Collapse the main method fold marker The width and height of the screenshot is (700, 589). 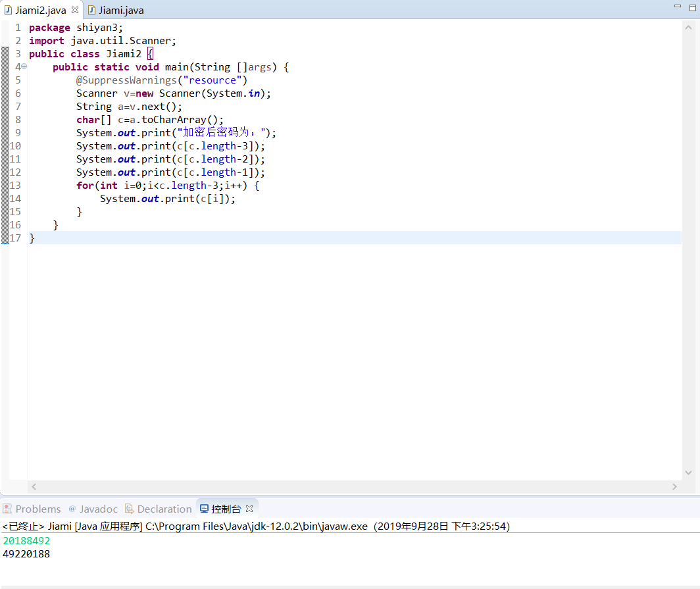[24, 66]
